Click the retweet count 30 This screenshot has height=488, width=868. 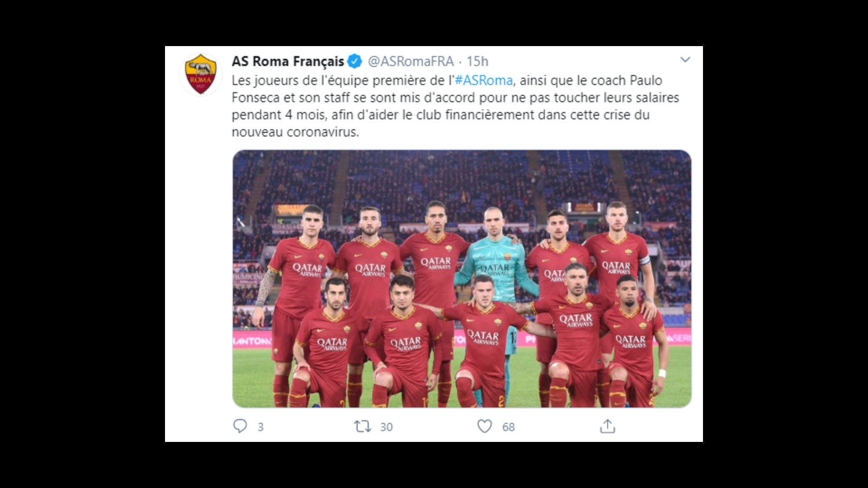coord(387,427)
